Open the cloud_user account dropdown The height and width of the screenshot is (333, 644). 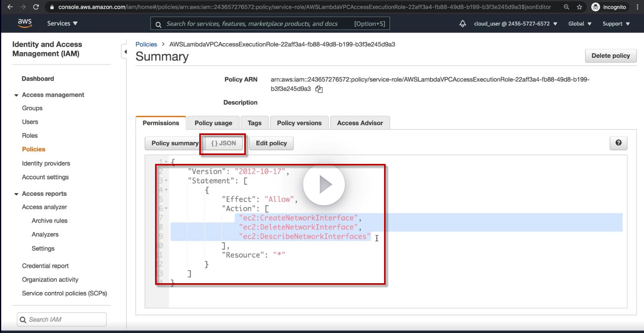pyautogui.click(x=515, y=24)
